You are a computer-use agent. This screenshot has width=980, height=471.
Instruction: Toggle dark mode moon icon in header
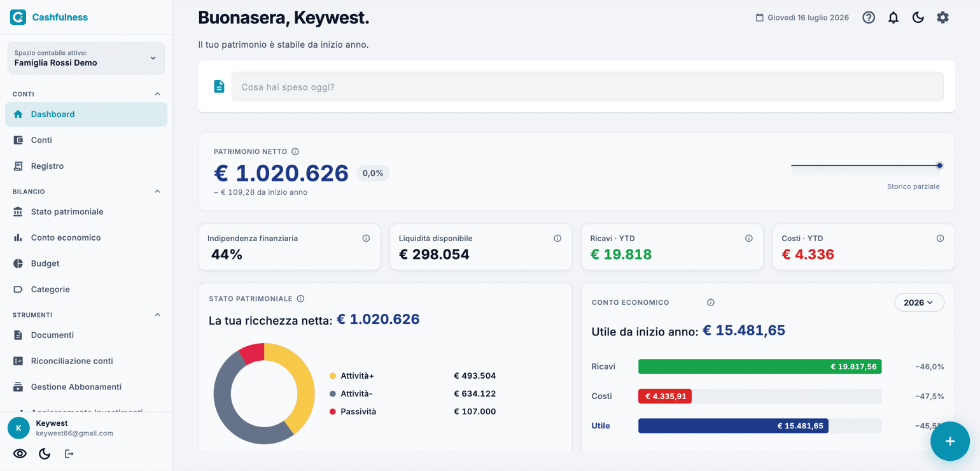click(918, 18)
